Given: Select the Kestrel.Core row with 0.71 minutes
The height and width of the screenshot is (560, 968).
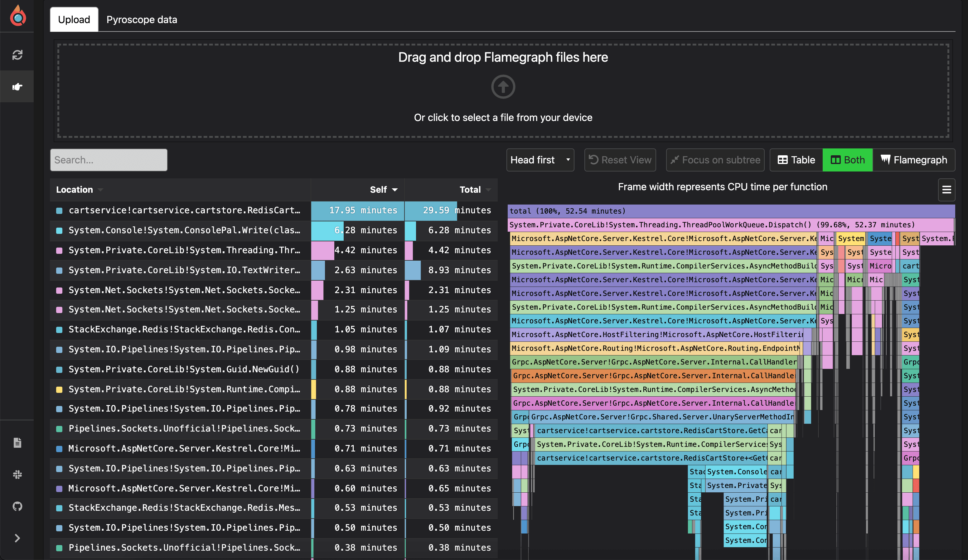Looking at the screenshot, I should (x=274, y=449).
